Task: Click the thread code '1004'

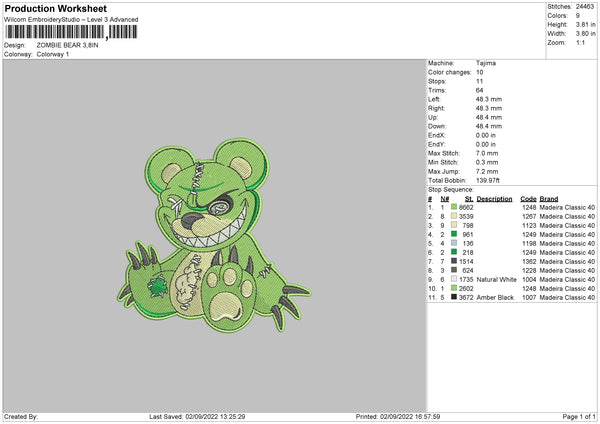Action: click(530, 279)
